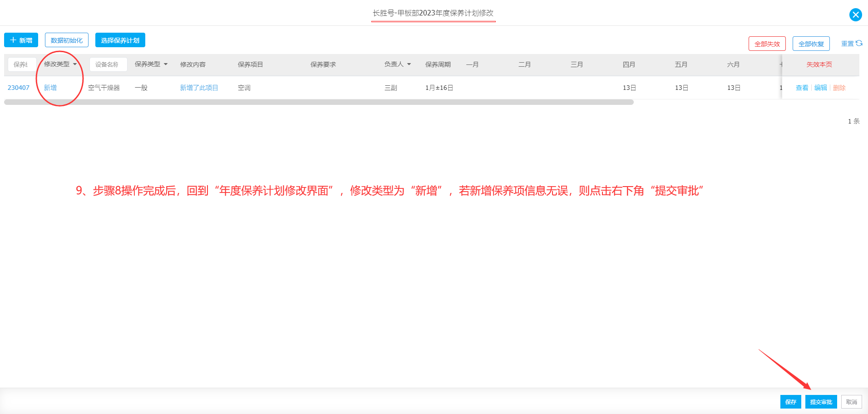
Task: Click 数据初始化 button
Action: point(67,40)
